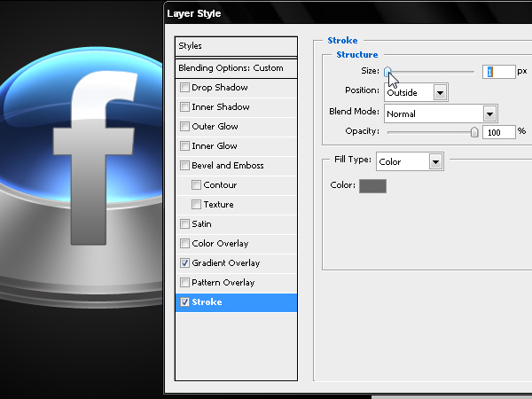
Task: Select the Bevel and Emboss row
Action: [236, 166]
